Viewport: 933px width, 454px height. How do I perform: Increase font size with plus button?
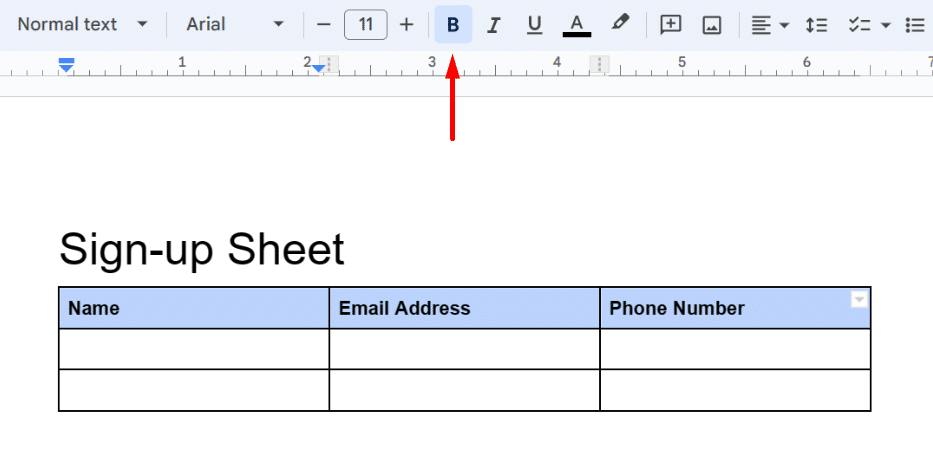tap(406, 25)
